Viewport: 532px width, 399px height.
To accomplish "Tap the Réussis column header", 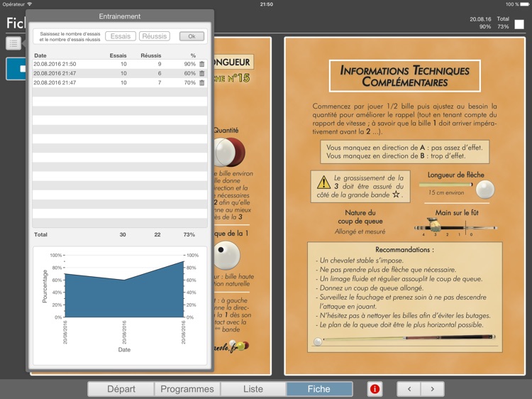I will pyautogui.click(x=151, y=55).
